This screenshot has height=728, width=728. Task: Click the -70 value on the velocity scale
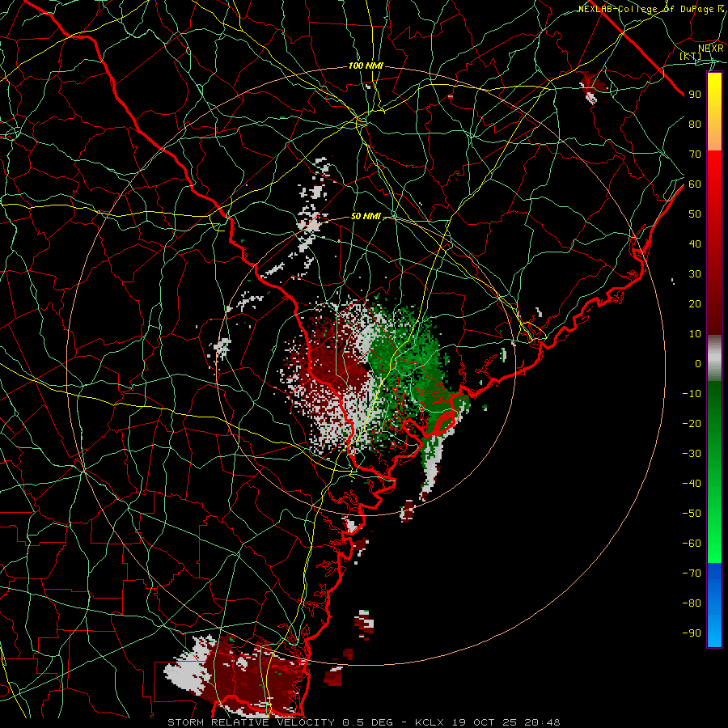tap(692, 574)
